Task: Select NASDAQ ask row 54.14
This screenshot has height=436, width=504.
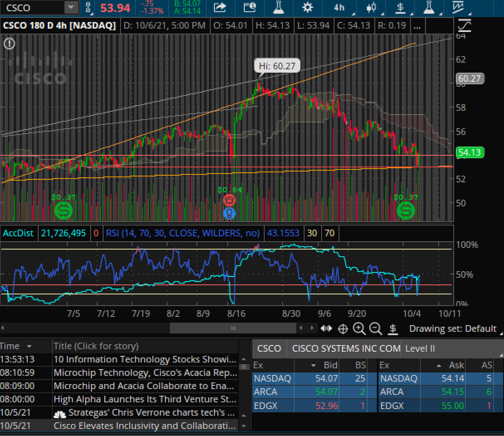Action: coord(440,379)
